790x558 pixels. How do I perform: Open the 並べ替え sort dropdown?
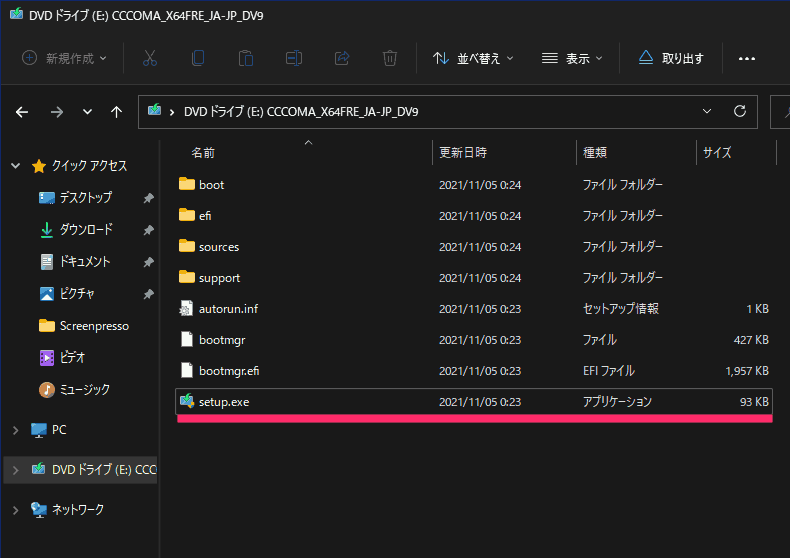(x=473, y=58)
